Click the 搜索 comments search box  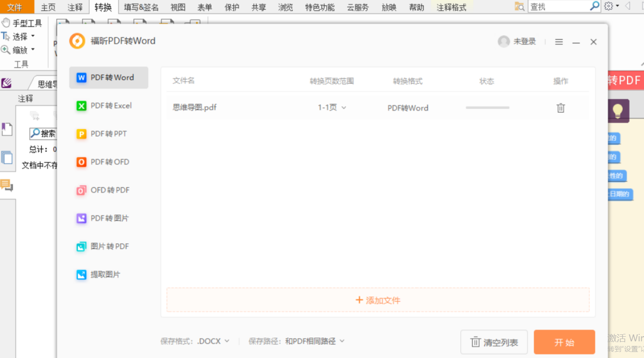43,134
